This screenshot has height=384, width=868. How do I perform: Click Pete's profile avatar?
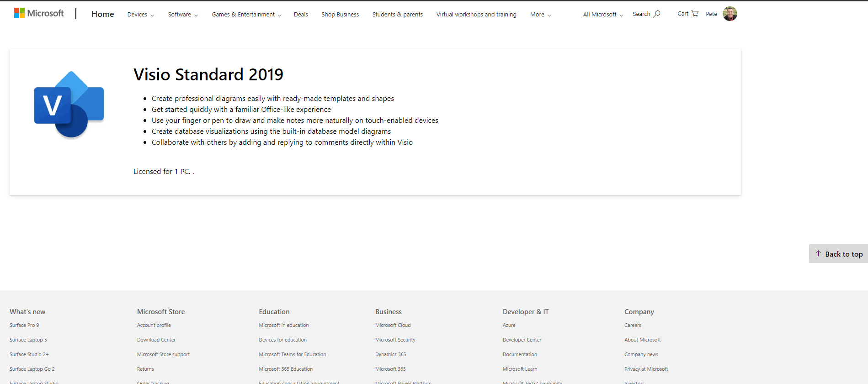730,14
